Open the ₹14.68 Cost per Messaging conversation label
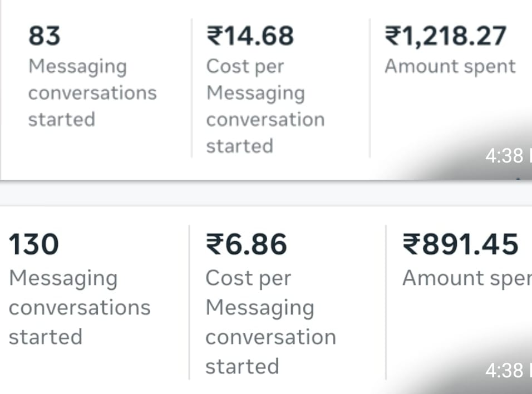The width and height of the screenshot is (532, 394). pos(265,106)
